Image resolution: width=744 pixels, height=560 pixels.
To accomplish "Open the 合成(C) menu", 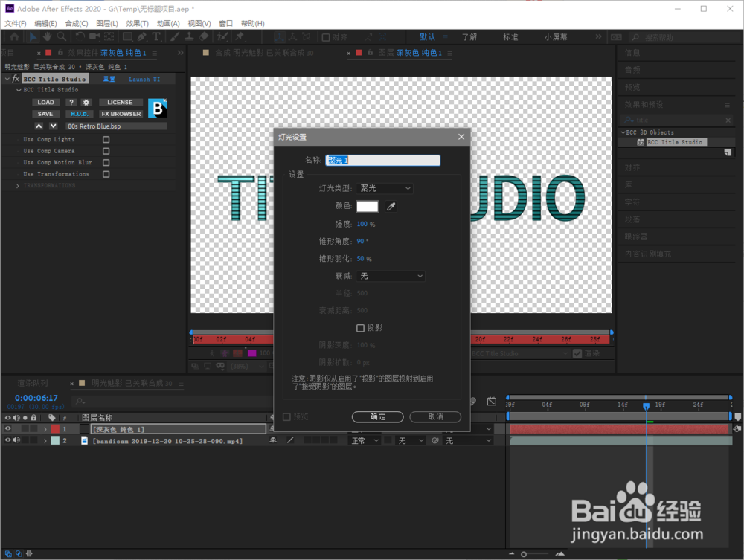I will (x=77, y=23).
